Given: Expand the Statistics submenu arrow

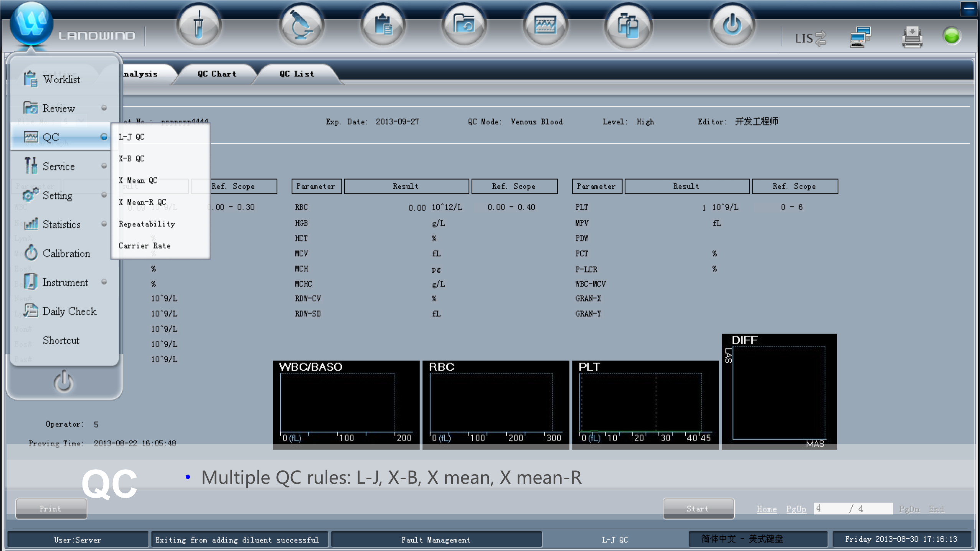Looking at the screenshot, I should click(104, 224).
